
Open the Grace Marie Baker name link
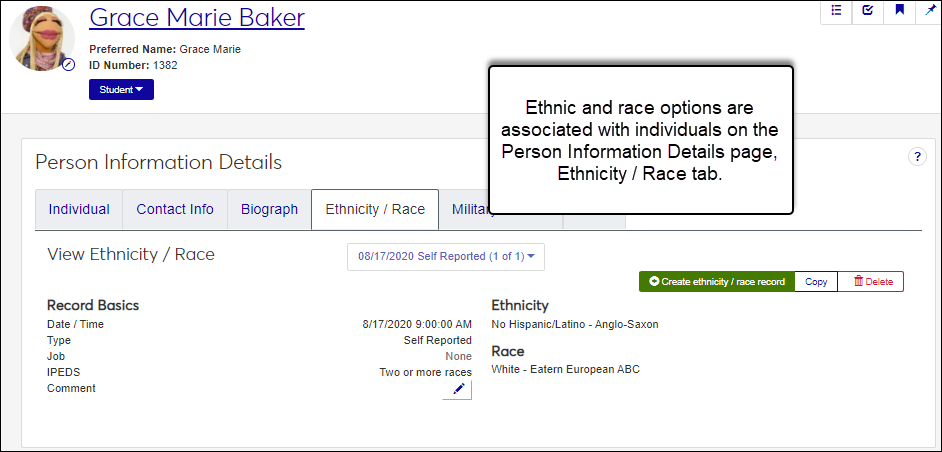197,18
